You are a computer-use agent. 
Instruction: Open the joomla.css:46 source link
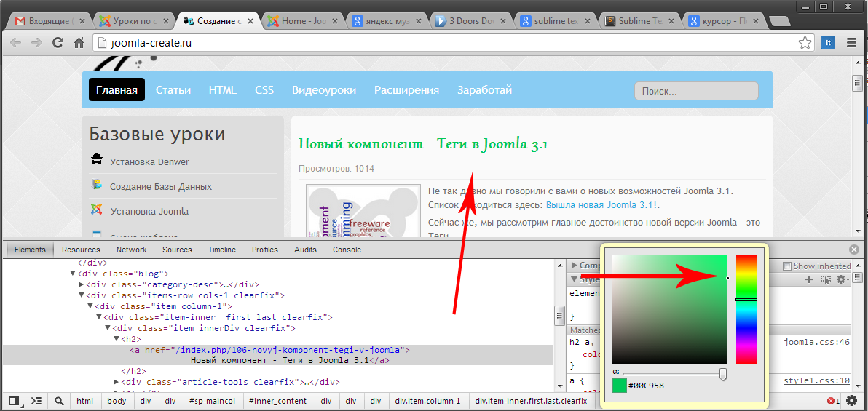pos(816,342)
